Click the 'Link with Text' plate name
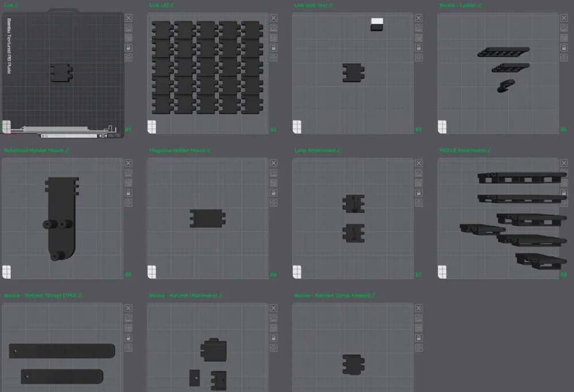The image size is (574, 392). (x=311, y=5)
